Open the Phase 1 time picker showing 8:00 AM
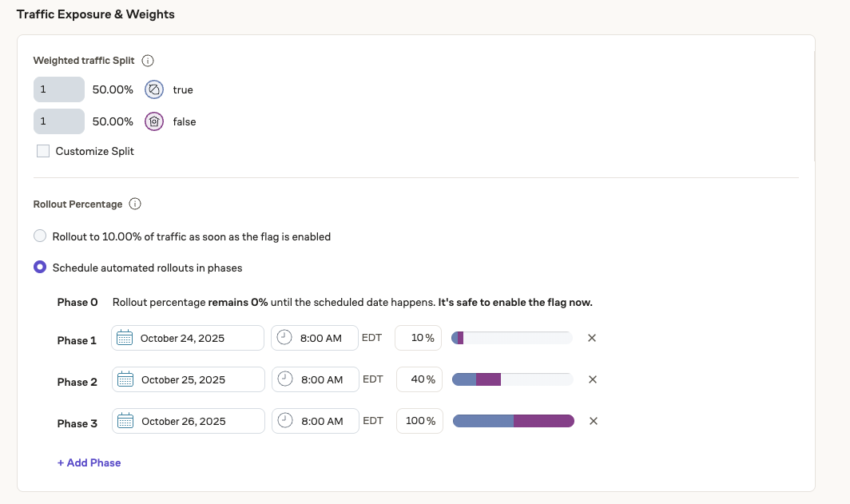This screenshot has width=850, height=504. [x=320, y=337]
